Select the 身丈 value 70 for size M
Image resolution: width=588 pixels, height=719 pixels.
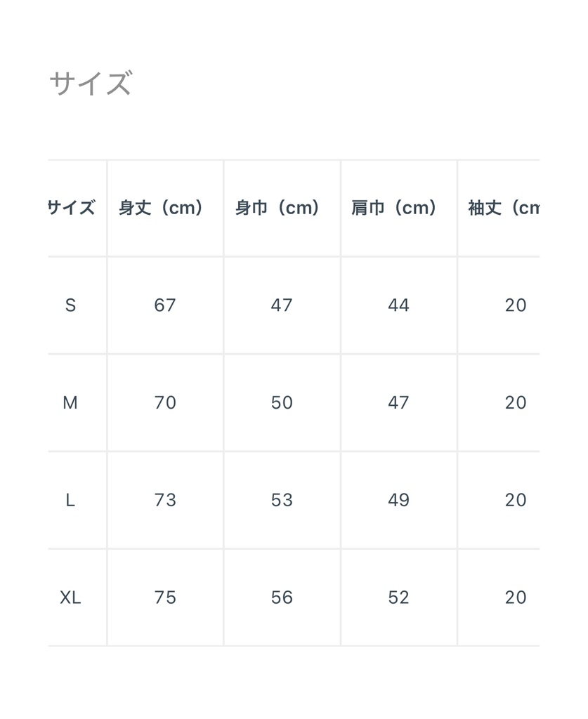[165, 403]
